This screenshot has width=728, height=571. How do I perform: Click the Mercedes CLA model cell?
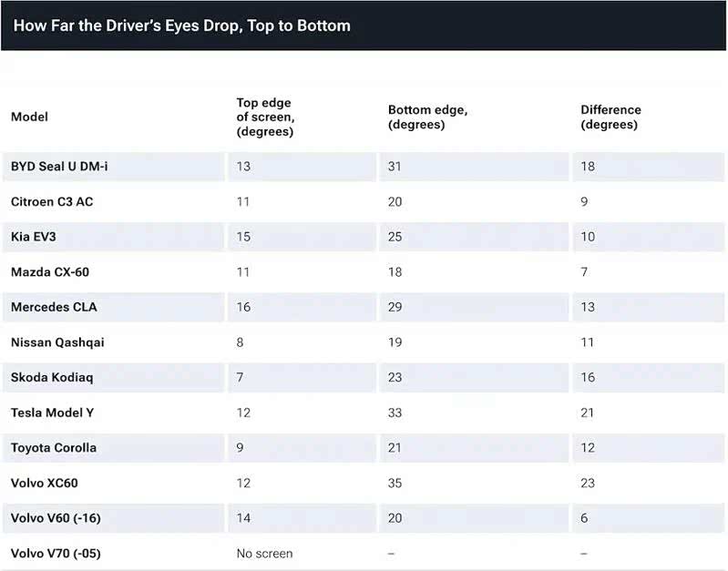tap(54, 307)
